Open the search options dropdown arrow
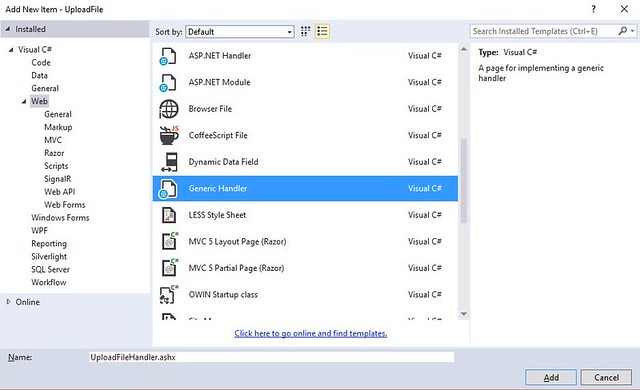640x390 pixels. (632, 31)
